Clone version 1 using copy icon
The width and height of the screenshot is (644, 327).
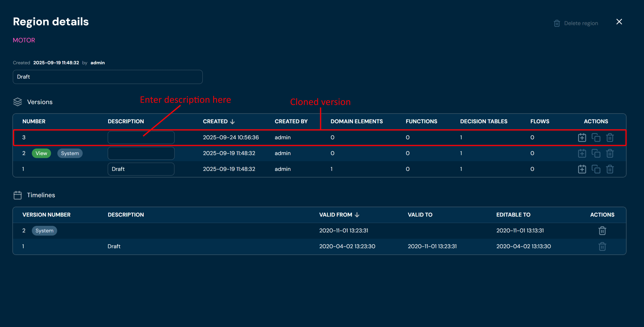click(x=596, y=169)
